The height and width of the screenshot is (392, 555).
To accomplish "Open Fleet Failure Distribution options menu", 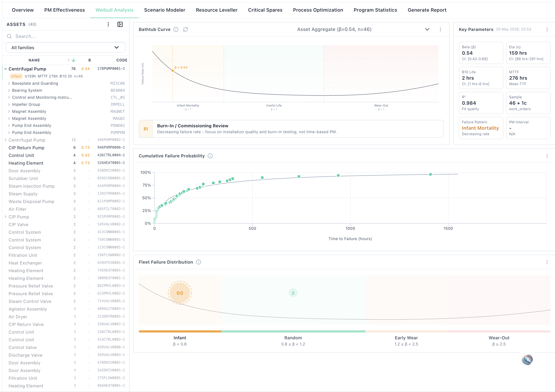I will click(x=547, y=262).
